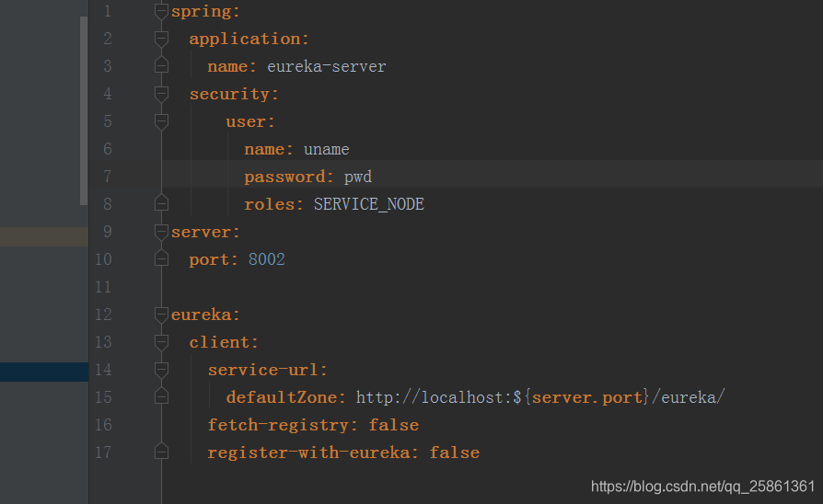
Task: Click the false value of fetch-registry
Action: tap(394, 425)
